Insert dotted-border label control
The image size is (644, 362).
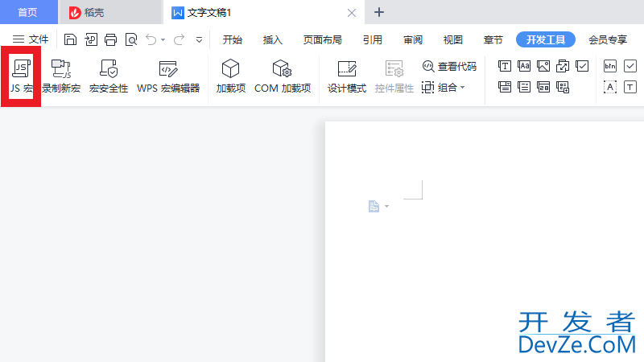pos(610,87)
